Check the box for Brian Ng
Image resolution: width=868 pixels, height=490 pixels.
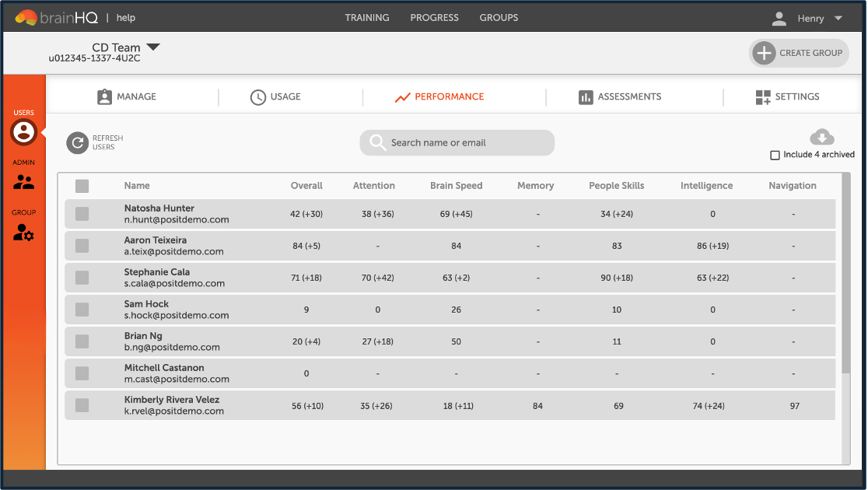[x=82, y=341]
